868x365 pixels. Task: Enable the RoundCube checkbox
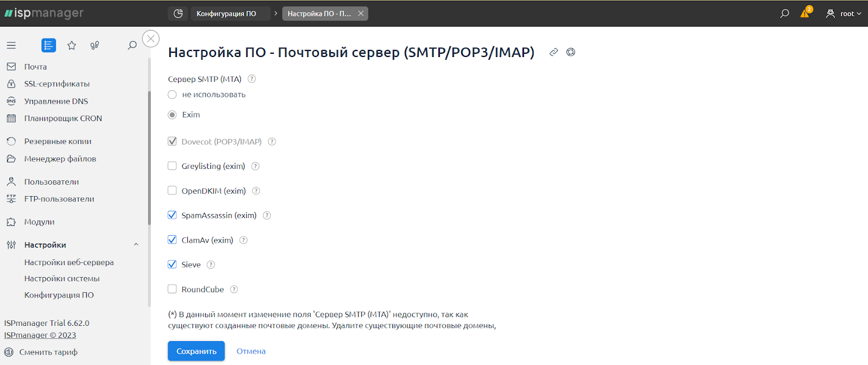tap(173, 289)
